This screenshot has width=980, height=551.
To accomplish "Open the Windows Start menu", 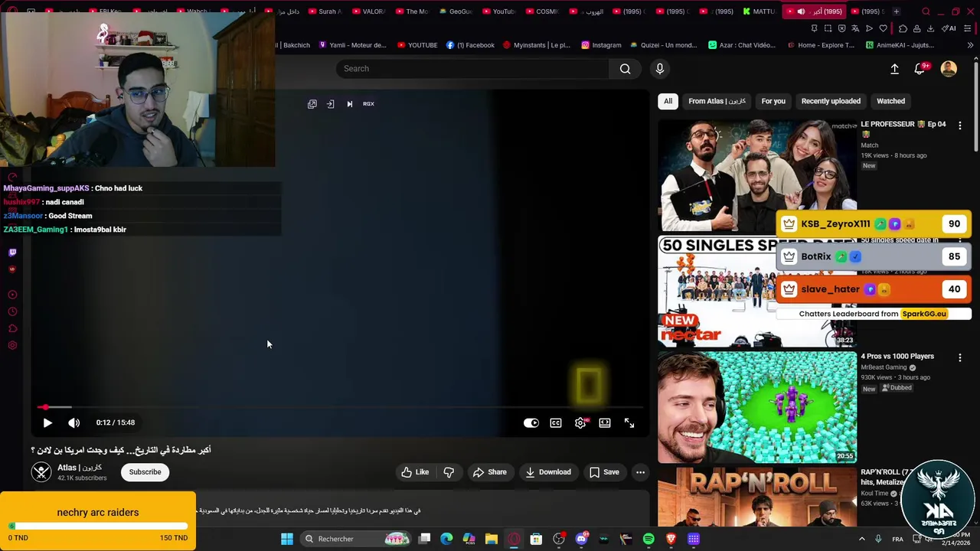I will (287, 539).
